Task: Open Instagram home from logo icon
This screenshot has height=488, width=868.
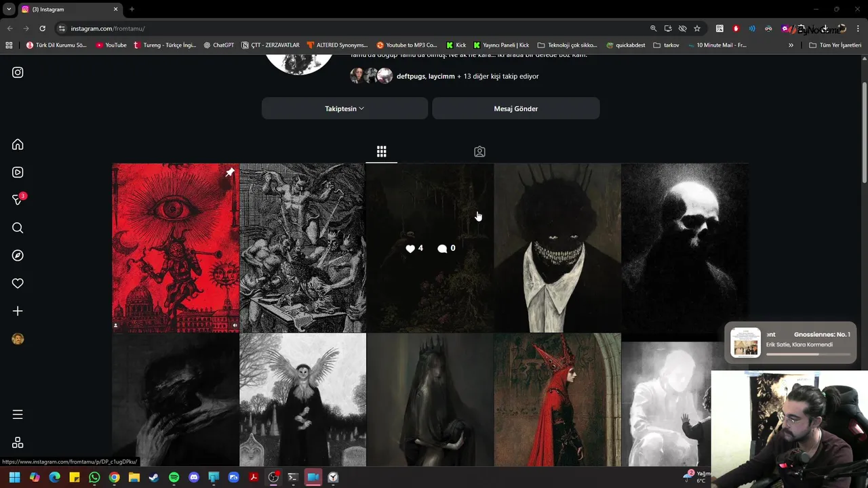Action: [18, 73]
